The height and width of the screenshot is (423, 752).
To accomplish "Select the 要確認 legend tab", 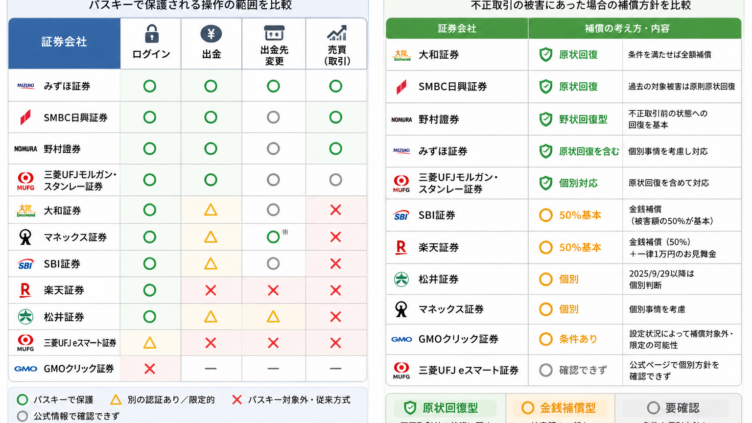I will tap(675, 408).
